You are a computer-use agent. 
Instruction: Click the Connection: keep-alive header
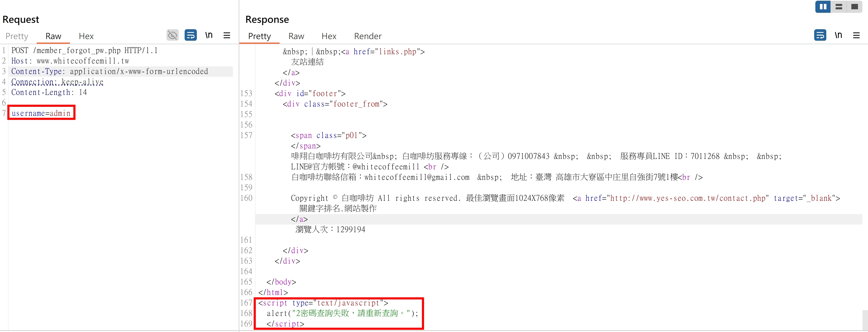tap(57, 82)
